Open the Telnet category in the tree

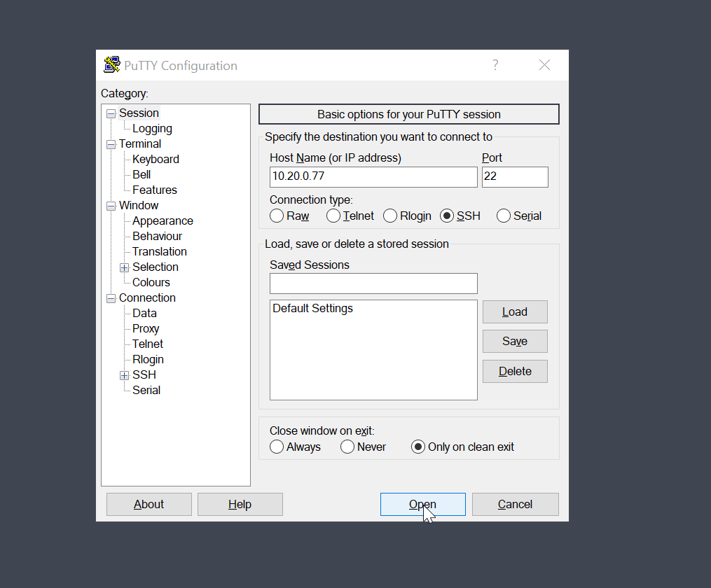click(147, 344)
